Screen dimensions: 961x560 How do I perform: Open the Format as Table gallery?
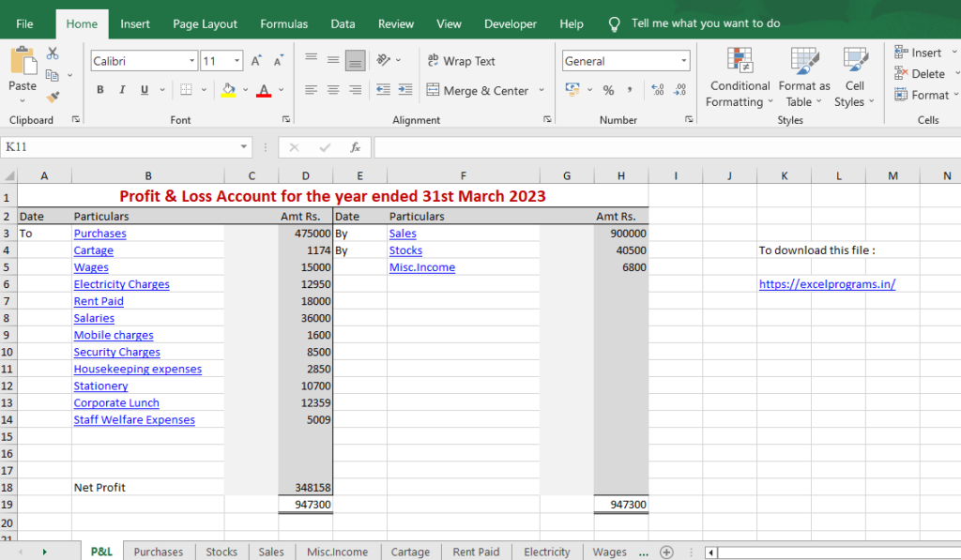(x=803, y=77)
